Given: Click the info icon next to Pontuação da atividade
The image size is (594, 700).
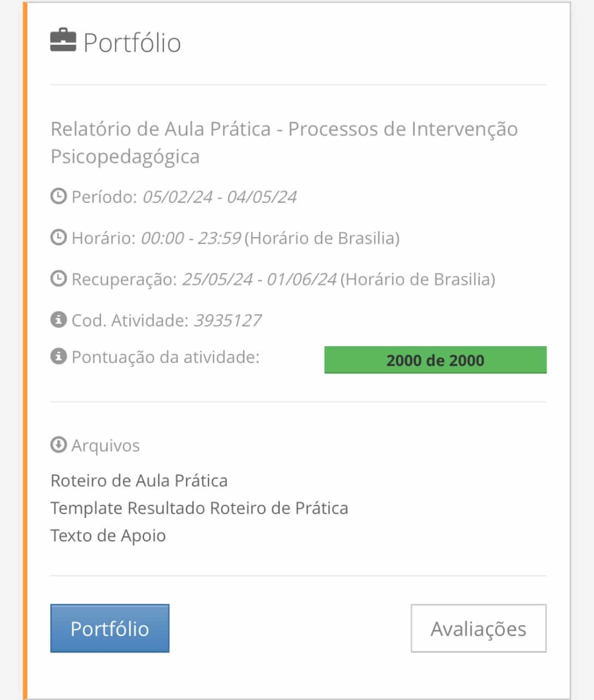Looking at the screenshot, I should [x=58, y=357].
